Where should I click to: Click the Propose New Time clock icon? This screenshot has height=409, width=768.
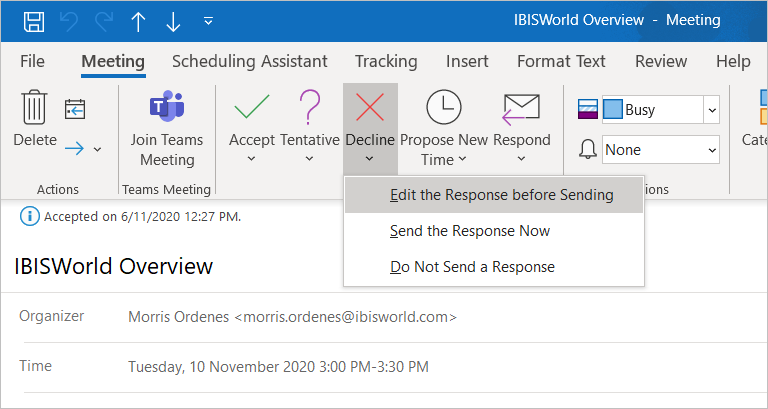[443, 108]
